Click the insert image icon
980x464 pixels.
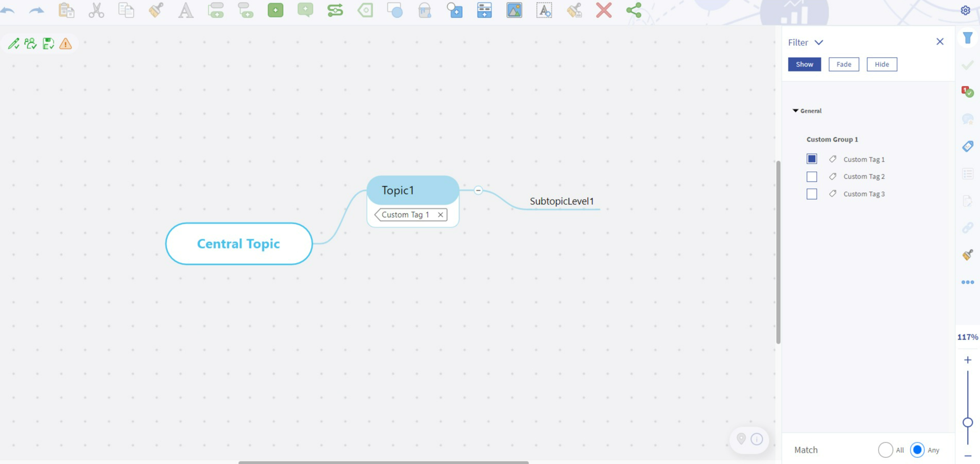[x=514, y=10]
